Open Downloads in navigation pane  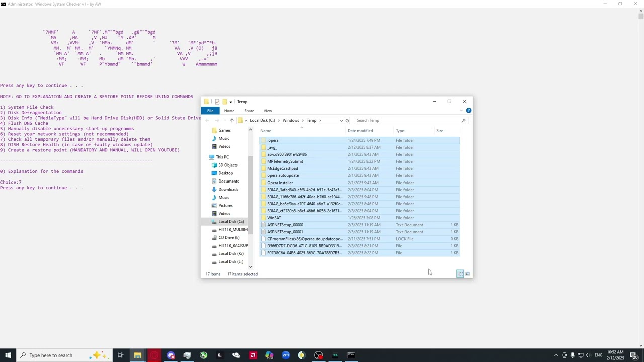coord(228,189)
